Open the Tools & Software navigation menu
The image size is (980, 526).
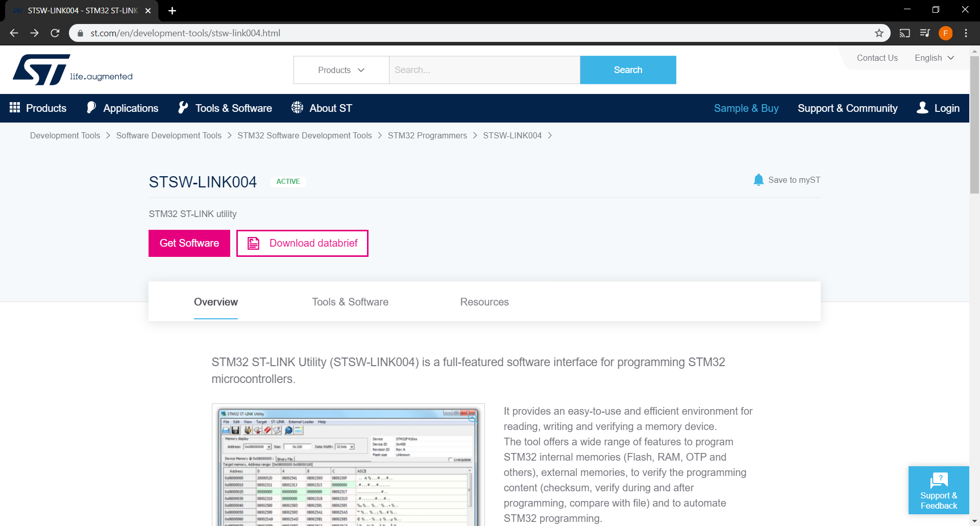[x=225, y=108]
